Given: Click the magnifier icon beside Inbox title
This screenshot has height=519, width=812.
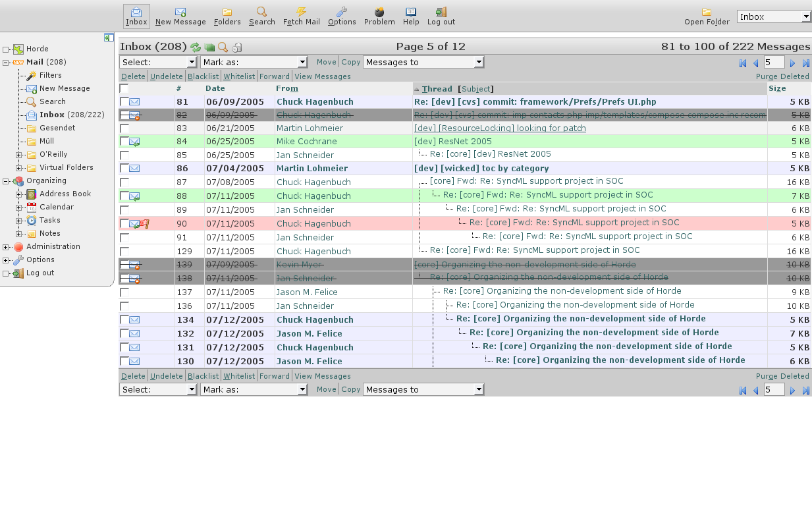Looking at the screenshot, I should [223, 47].
